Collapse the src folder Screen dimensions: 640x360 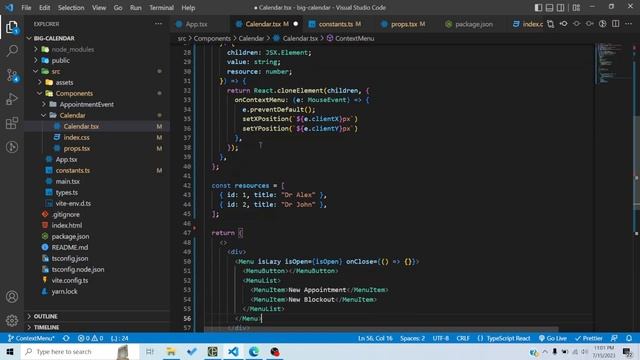pyautogui.click(x=56, y=71)
